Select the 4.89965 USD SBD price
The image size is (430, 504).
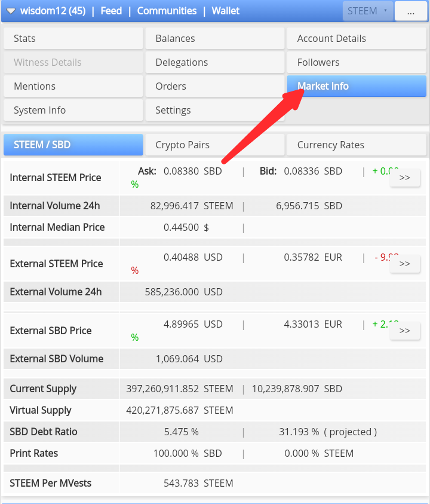point(193,324)
